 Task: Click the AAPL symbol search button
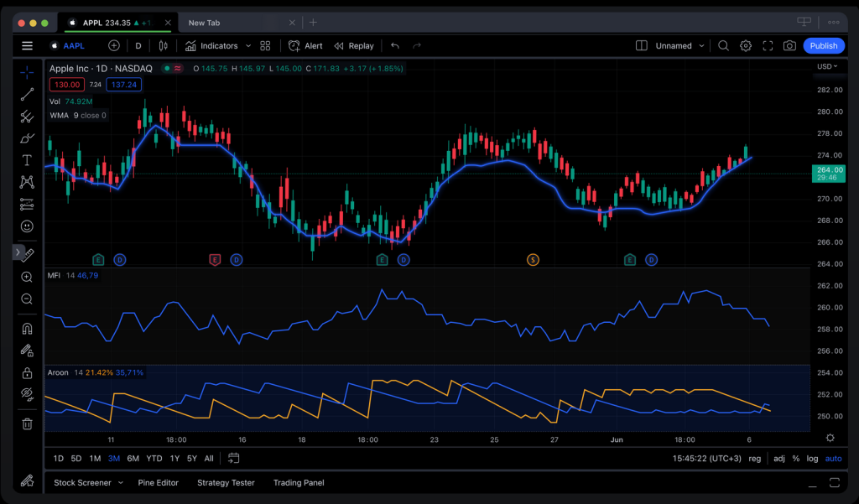[x=68, y=46]
